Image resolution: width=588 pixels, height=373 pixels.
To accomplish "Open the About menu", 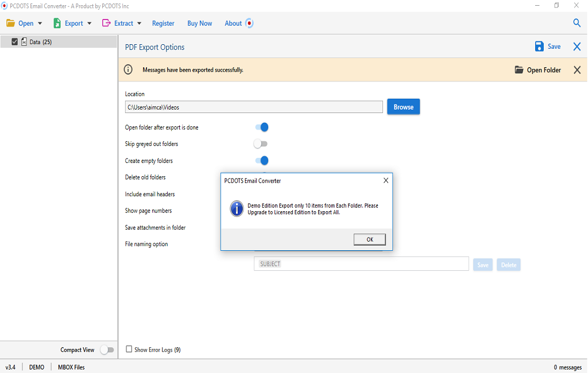I will (x=233, y=24).
